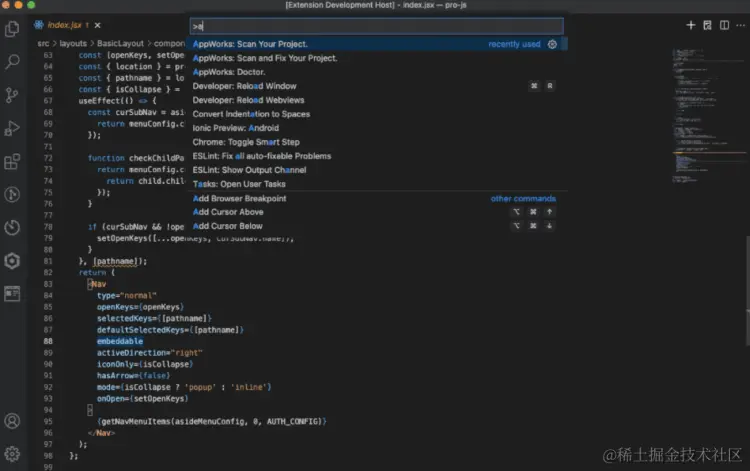Select Add Cursor Below command

376,226
